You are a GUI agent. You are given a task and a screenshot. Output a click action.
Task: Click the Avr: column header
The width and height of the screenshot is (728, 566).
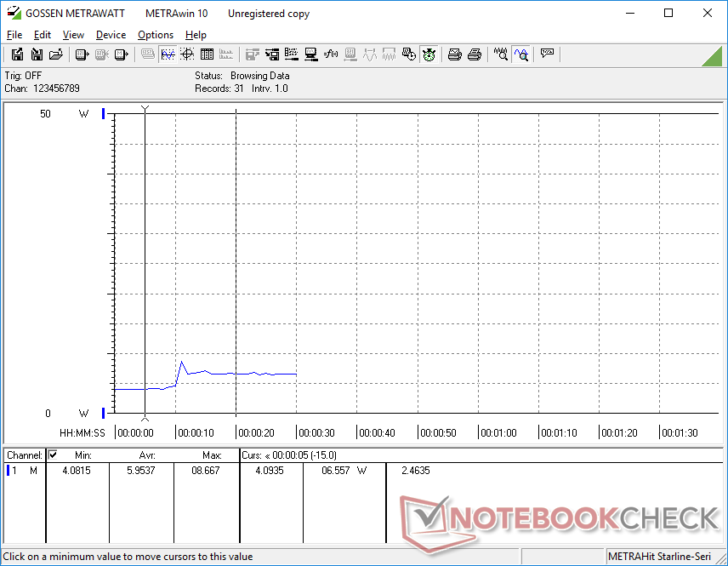point(147,455)
